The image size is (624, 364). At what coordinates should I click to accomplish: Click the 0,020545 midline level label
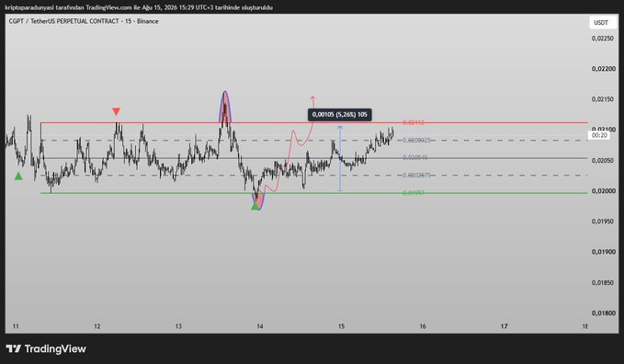pyautogui.click(x=415, y=158)
